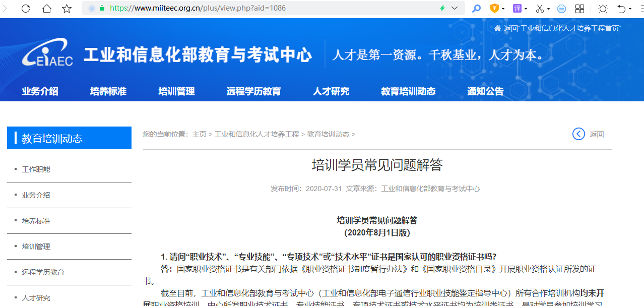
Task: Expand the undo arrow dropdown in toolbar
Action: coord(630,9)
